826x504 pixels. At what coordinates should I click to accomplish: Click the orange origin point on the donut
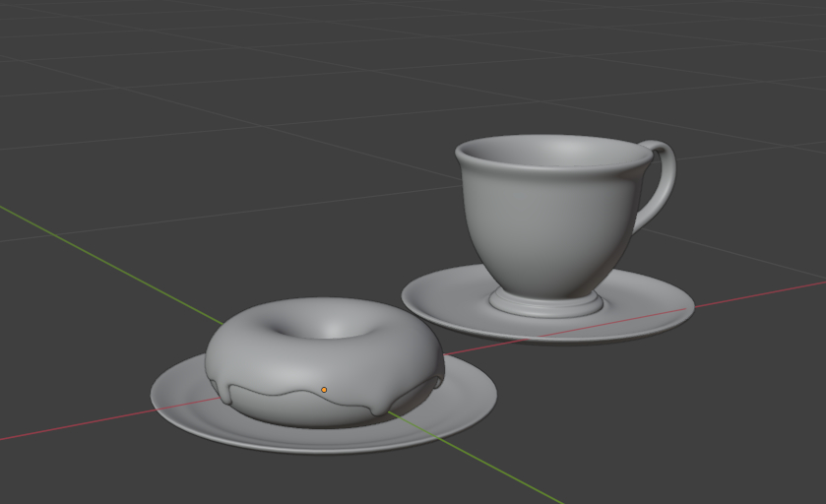324,390
